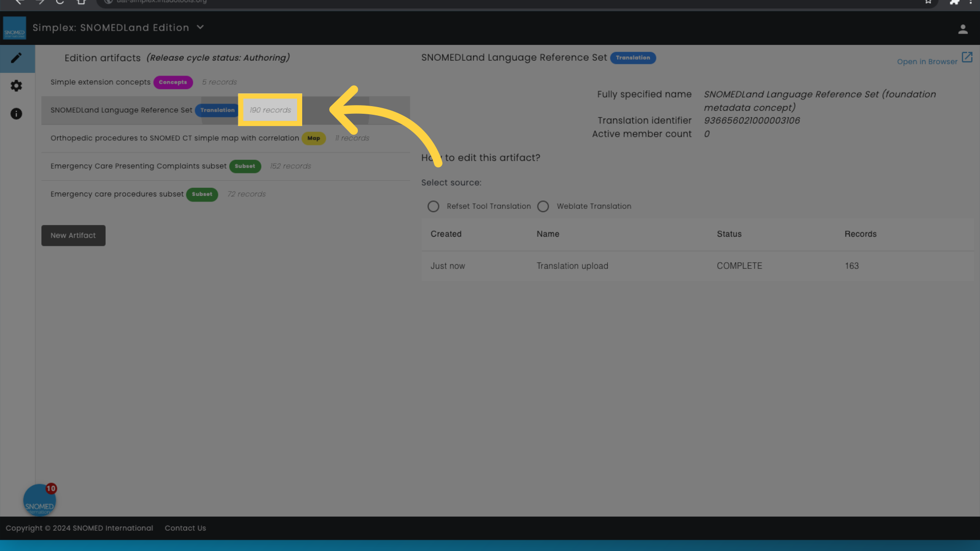Click the 5 records count

coord(219,82)
